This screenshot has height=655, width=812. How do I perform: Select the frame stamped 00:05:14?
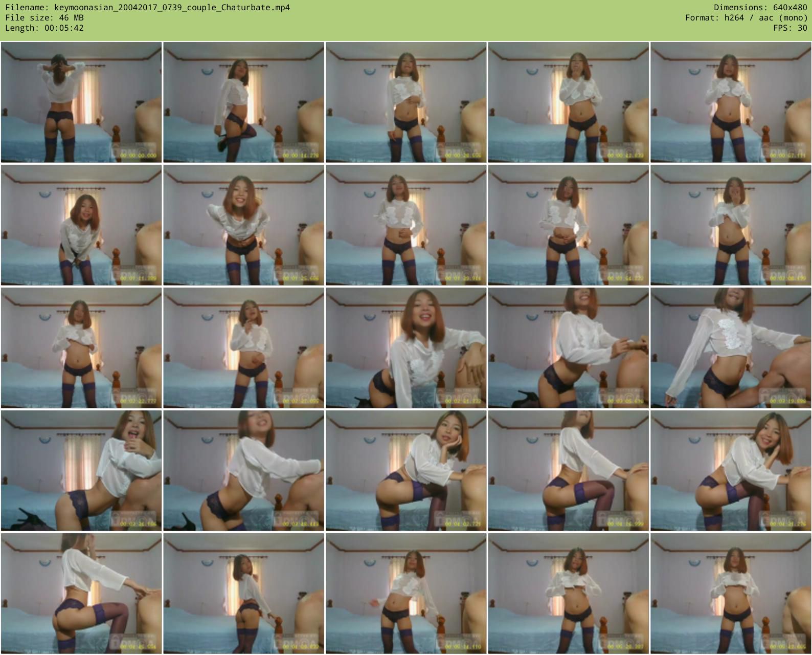(406, 594)
